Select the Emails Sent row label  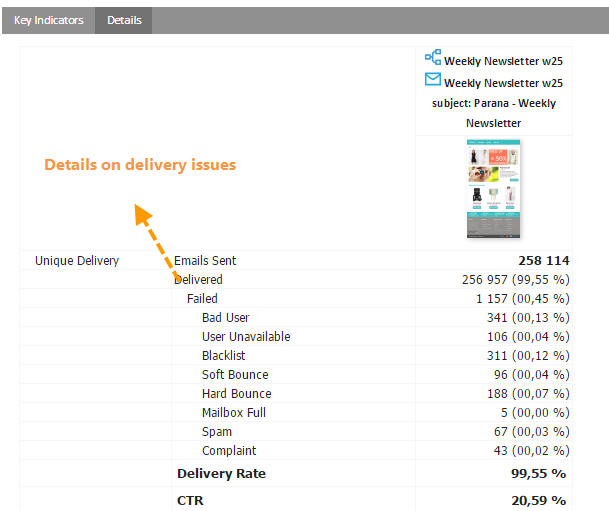pos(205,261)
